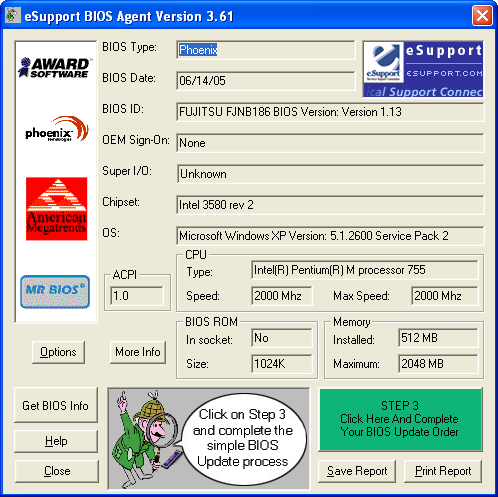Click the 'CPU' group heading
Viewport: 498px width, 497px height.
[x=196, y=255]
